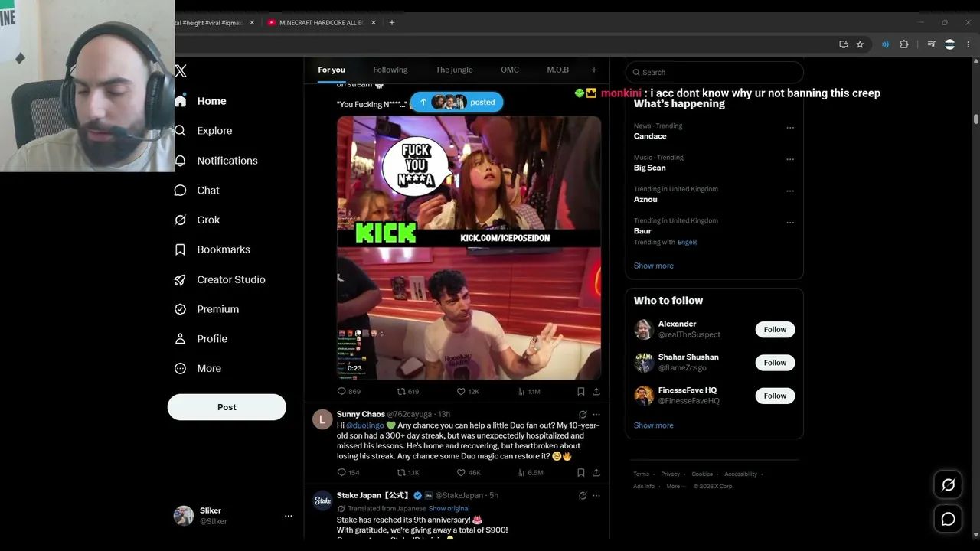Viewport: 980px width, 551px height.
Task: Click the More circle icon in the sidebar
Action: tap(181, 368)
